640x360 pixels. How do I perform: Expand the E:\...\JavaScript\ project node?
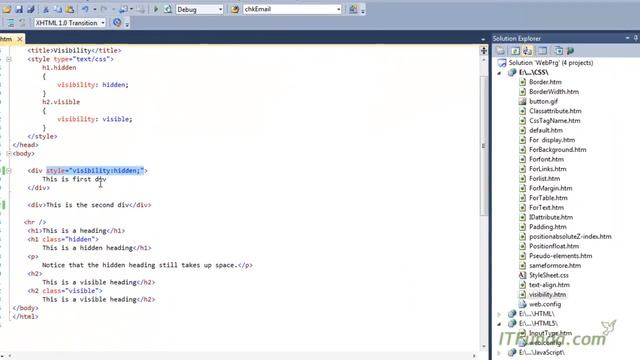point(499,353)
